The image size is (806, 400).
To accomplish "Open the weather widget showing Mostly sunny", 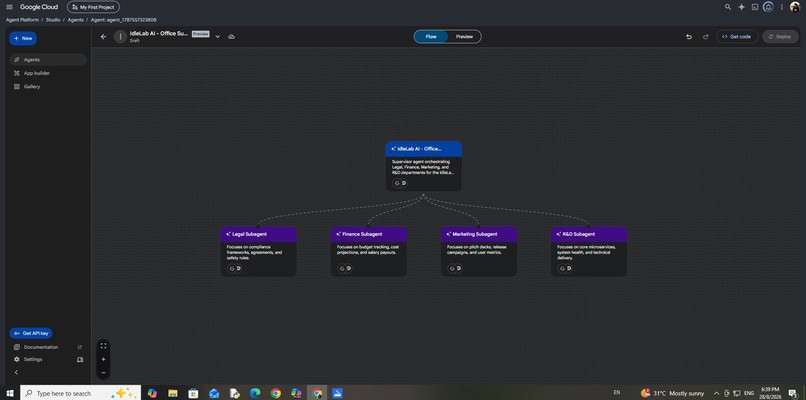I will point(672,393).
